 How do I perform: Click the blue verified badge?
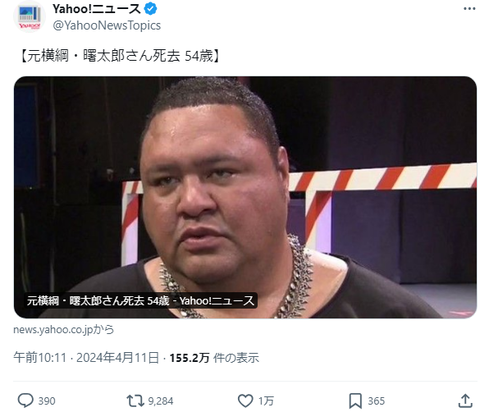click(x=151, y=9)
